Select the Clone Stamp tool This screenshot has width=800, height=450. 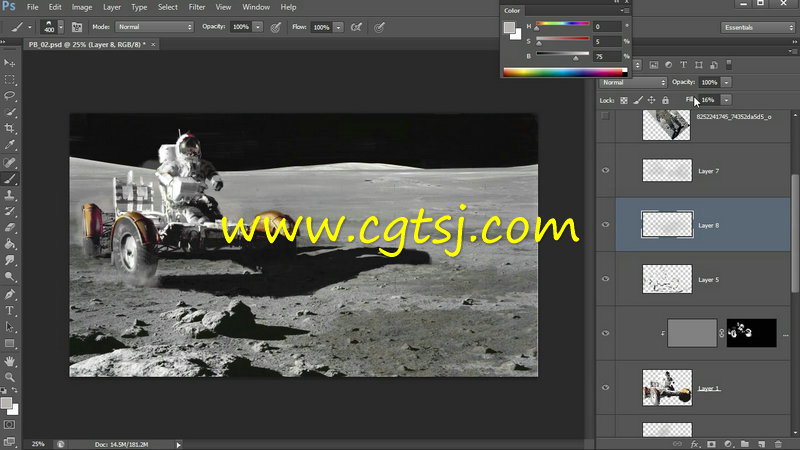10,195
